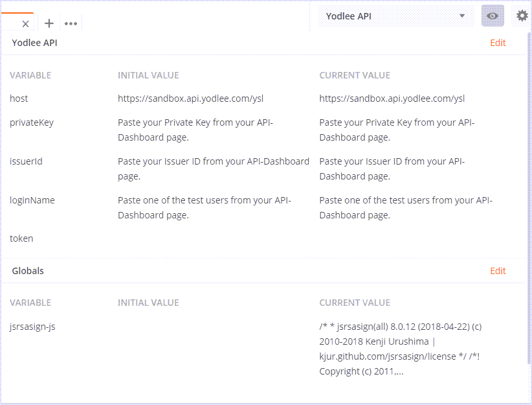Select the loginName variable name
Image resolution: width=532 pixels, height=405 pixels.
pos(32,200)
